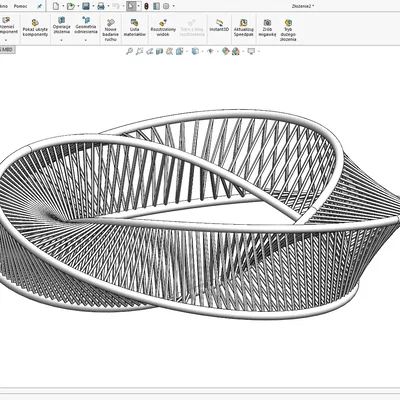The width and height of the screenshot is (400, 400).
Task: Click Section View icon
Action: click(160, 51)
